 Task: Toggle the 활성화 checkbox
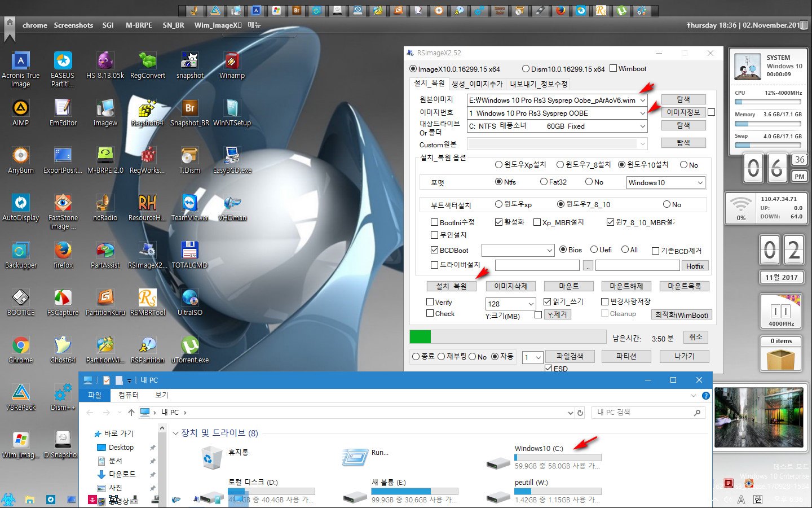click(498, 222)
